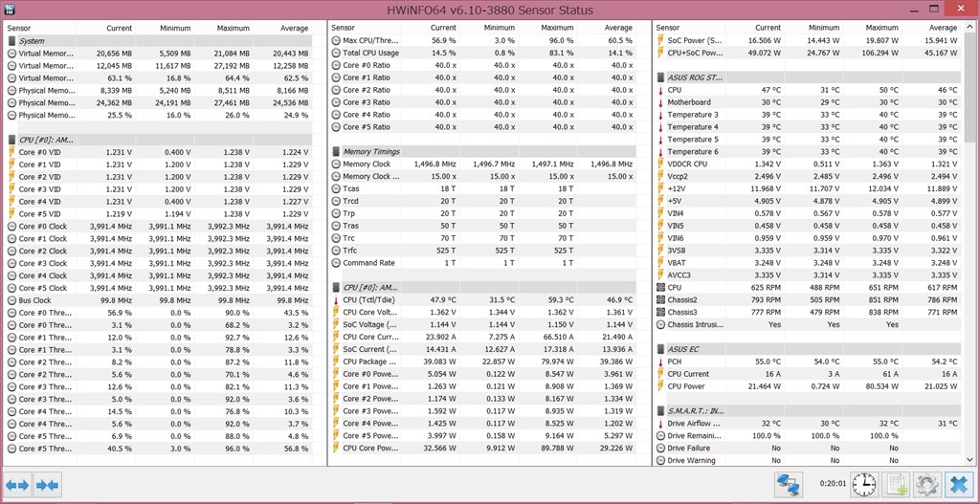Viewport: 980px width, 504px height.
Task: Click the power icon beside CPU Package
Action: click(x=337, y=362)
